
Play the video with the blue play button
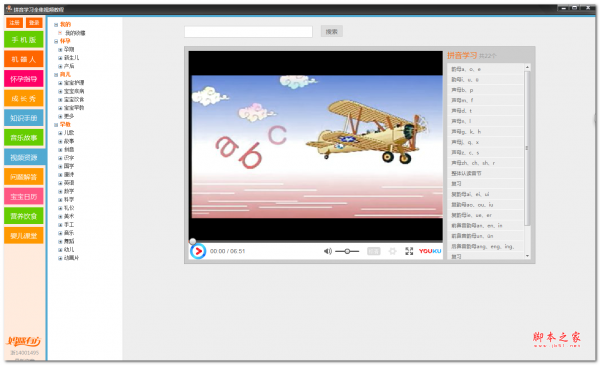click(198, 251)
